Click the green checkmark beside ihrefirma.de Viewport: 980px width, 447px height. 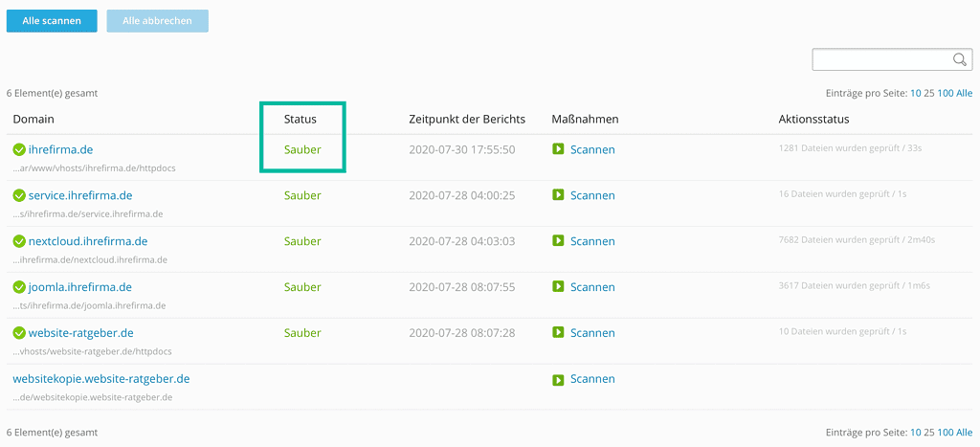click(19, 150)
